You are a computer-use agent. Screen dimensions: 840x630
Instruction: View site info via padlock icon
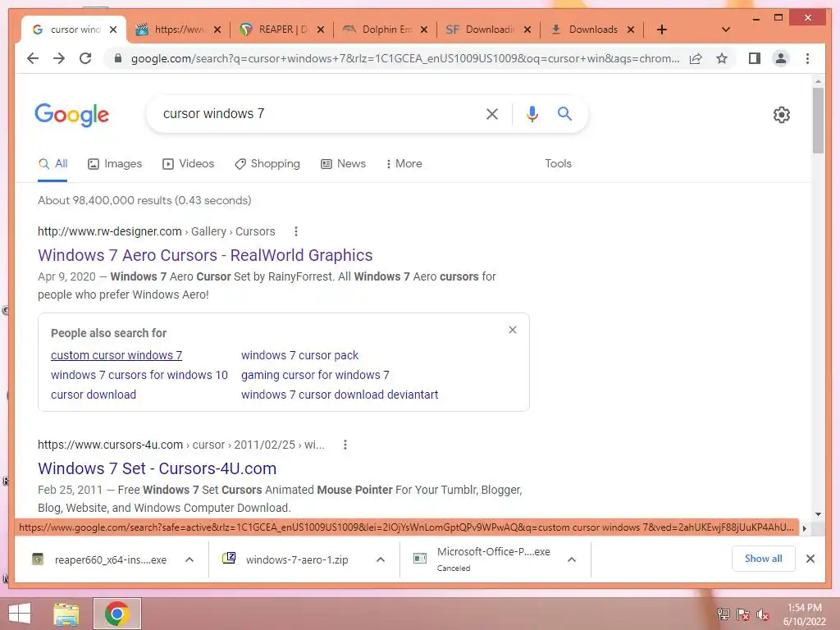pyautogui.click(x=118, y=58)
